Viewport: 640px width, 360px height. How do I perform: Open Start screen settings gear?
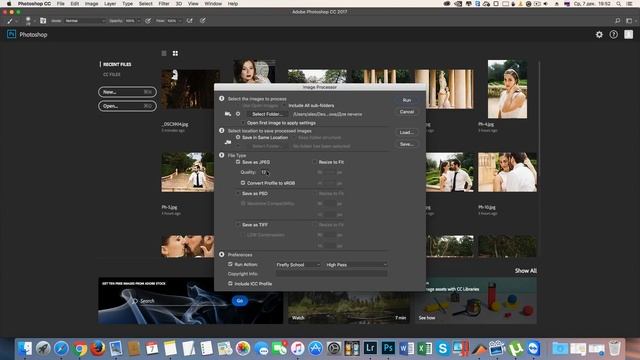[599, 35]
